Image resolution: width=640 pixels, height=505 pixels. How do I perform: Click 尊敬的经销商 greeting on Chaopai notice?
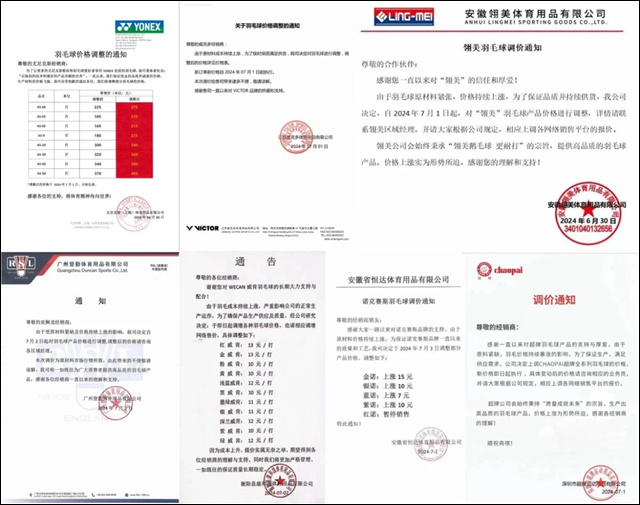(x=498, y=327)
